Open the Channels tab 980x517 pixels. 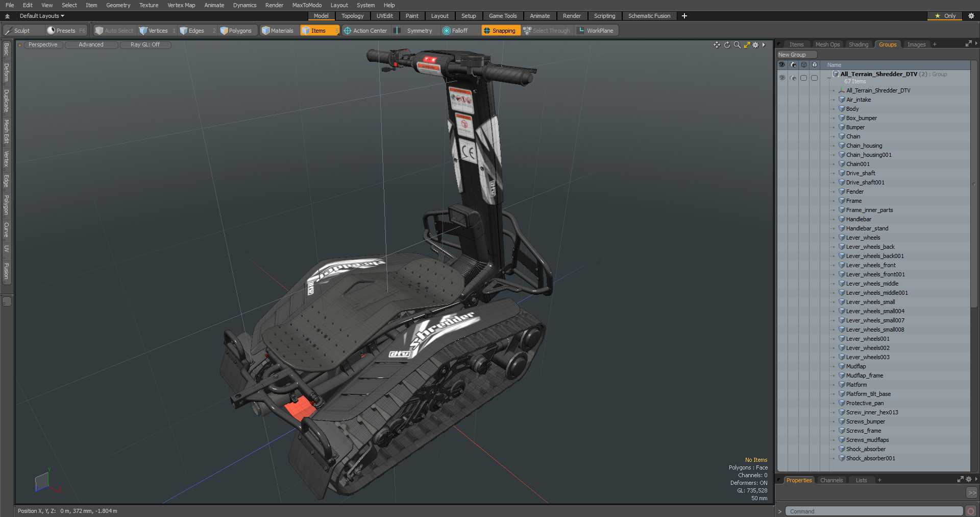pyautogui.click(x=831, y=480)
